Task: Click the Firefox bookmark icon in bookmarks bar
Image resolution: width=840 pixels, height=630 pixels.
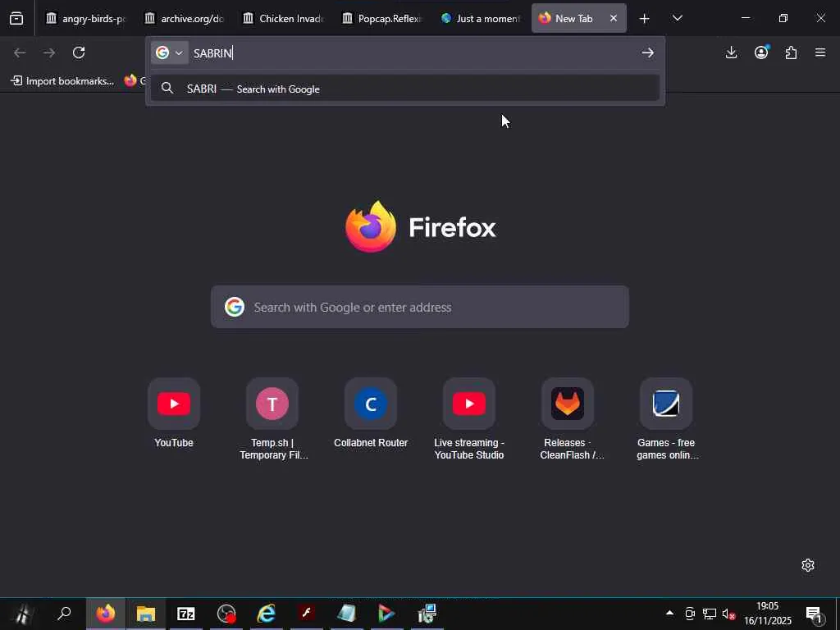Action: (130, 81)
